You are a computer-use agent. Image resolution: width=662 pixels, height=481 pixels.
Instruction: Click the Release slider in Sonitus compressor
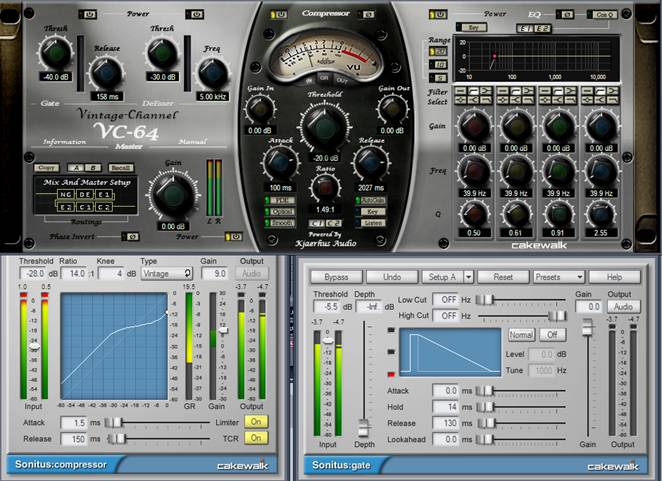tap(157, 439)
